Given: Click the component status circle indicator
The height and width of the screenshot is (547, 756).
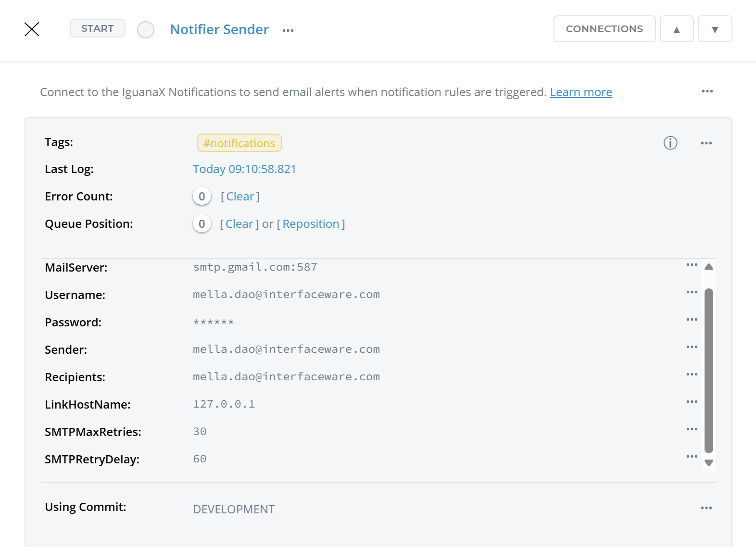Looking at the screenshot, I should (145, 30).
